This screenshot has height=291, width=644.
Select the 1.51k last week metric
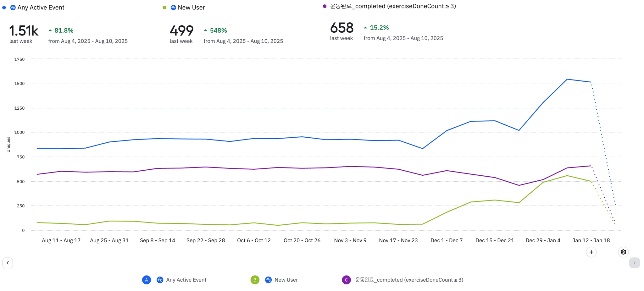[24, 31]
